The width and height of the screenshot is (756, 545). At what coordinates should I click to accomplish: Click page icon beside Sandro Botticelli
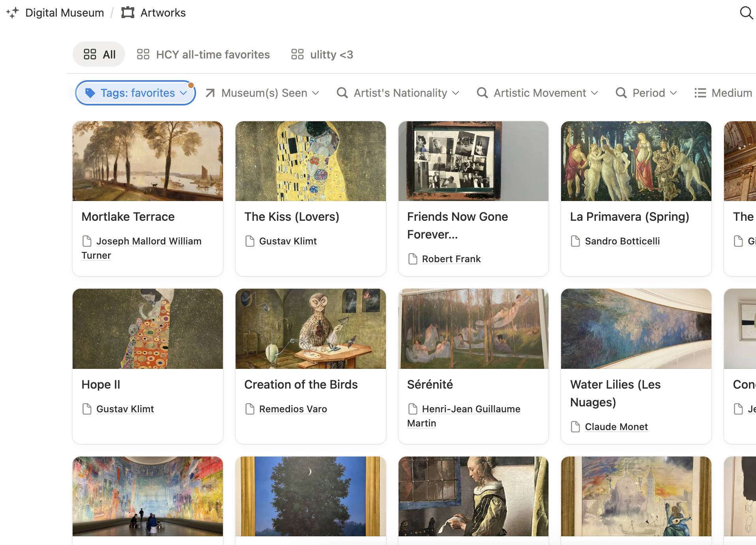[576, 241]
